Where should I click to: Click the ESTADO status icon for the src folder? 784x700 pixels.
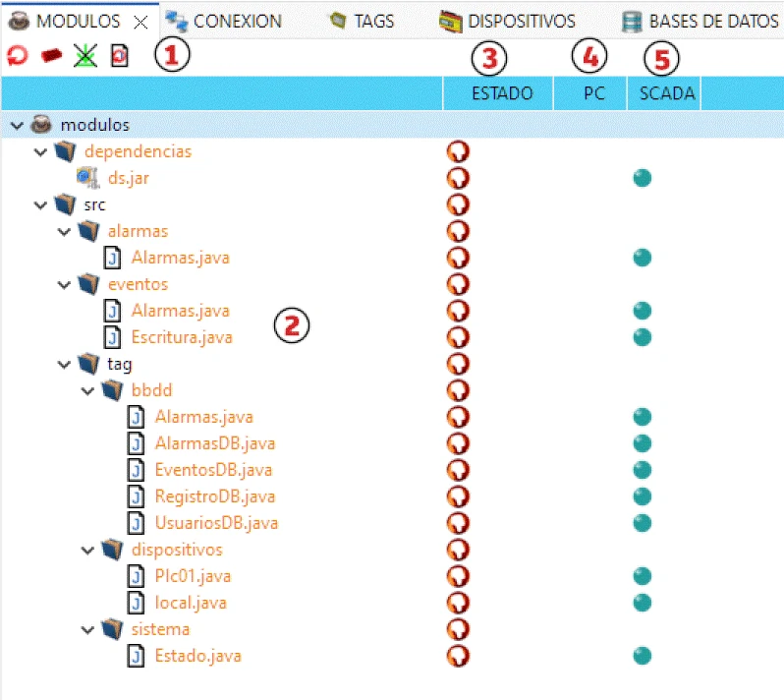point(457,204)
